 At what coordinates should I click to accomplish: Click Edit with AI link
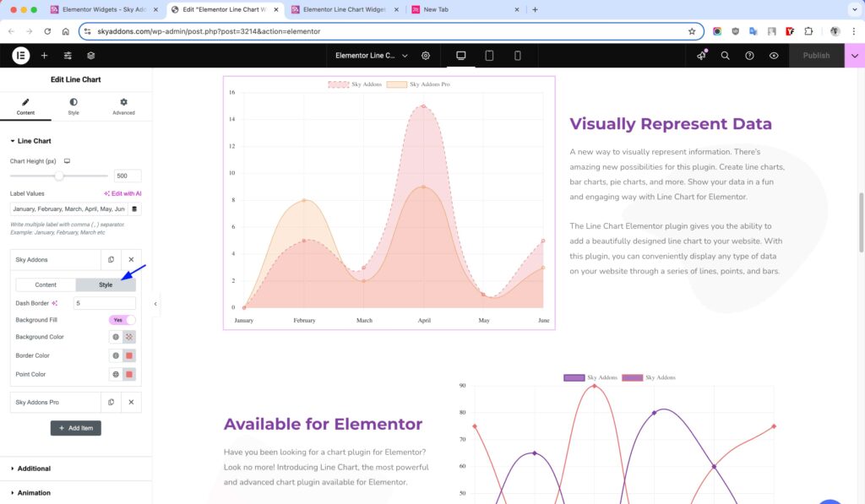(122, 193)
